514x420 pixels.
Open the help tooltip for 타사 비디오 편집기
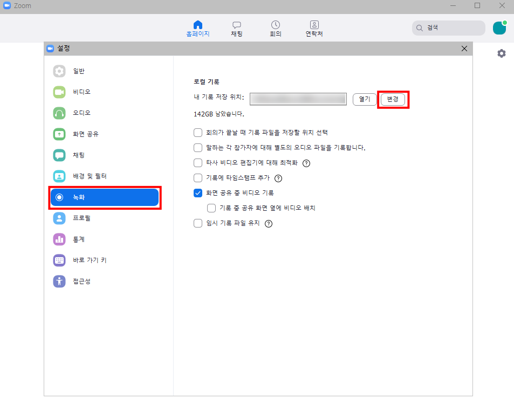[x=306, y=163]
